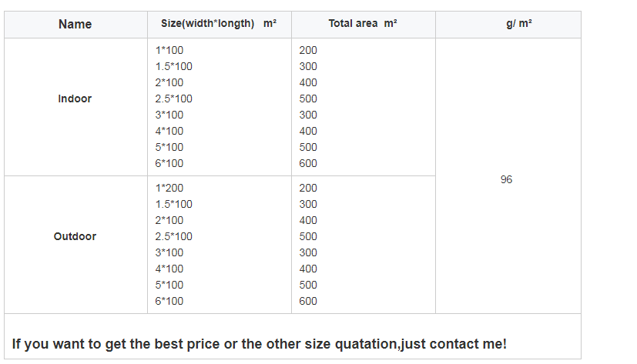Screen dimensions: 637x364
Task: Click total area 600 in Indoor row
Action: click(308, 163)
